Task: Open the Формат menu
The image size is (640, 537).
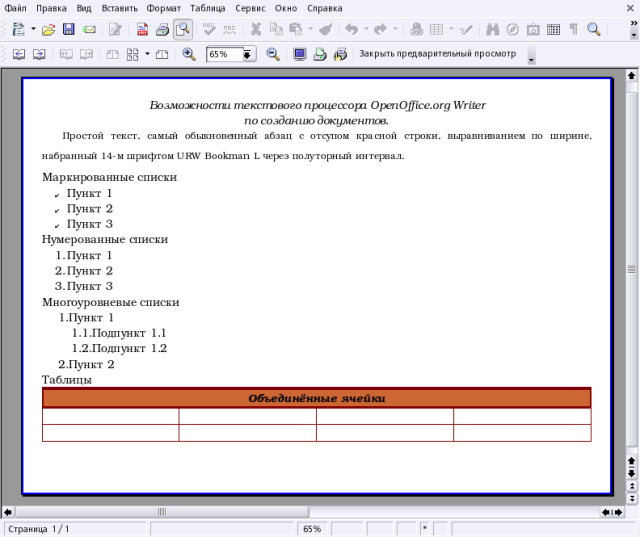Action: pos(163,7)
